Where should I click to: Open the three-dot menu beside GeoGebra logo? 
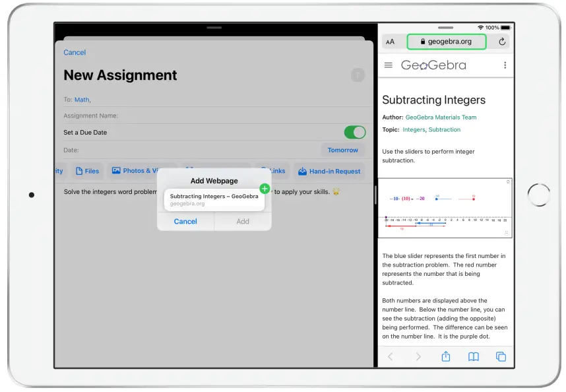point(505,65)
